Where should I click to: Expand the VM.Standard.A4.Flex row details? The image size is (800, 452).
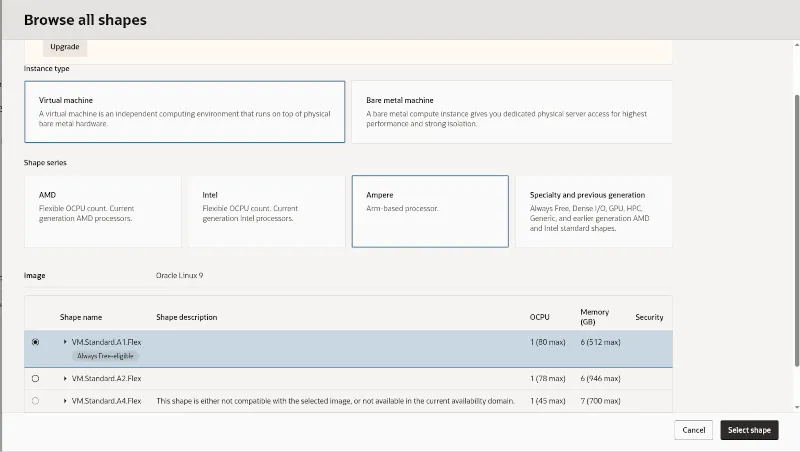click(65, 401)
